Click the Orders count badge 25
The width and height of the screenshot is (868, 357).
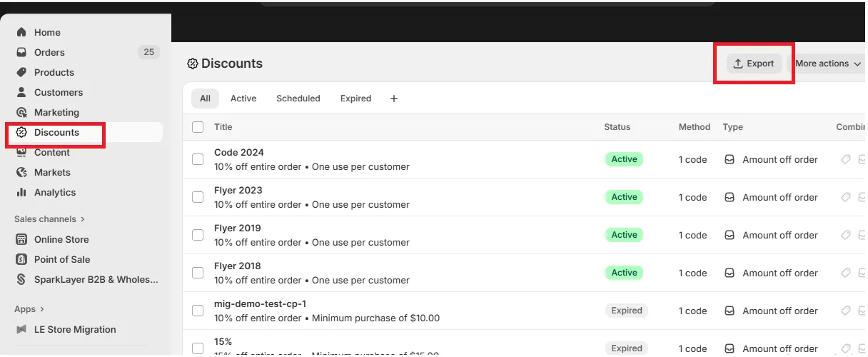(x=148, y=52)
